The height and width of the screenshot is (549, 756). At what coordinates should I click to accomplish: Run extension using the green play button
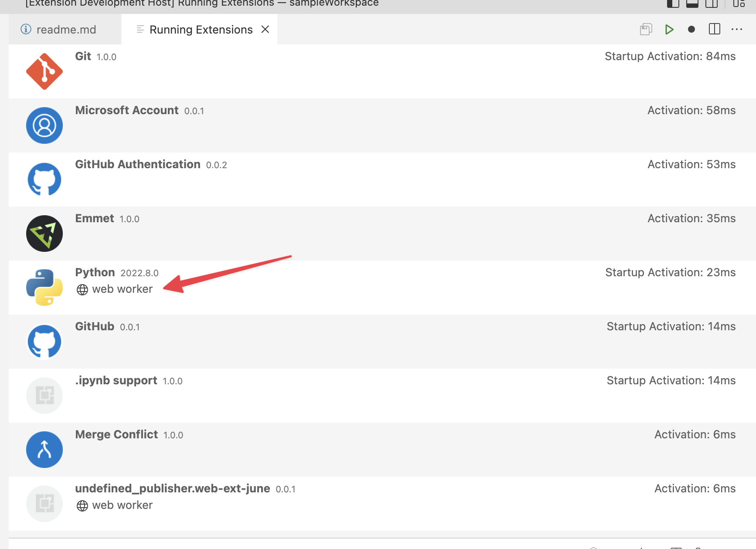pos(669,29)
